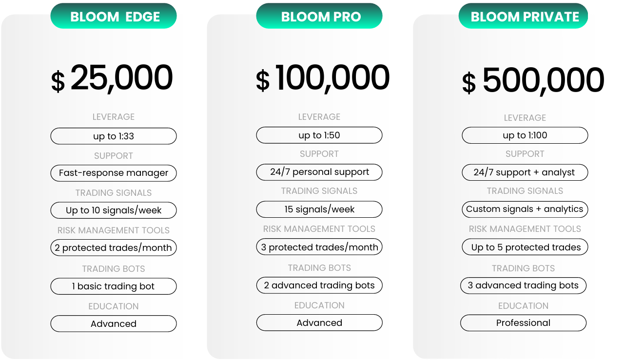Click the "up to 1:100" leverage pill
This screenshot has height=360, width=644.
[525, 135]
